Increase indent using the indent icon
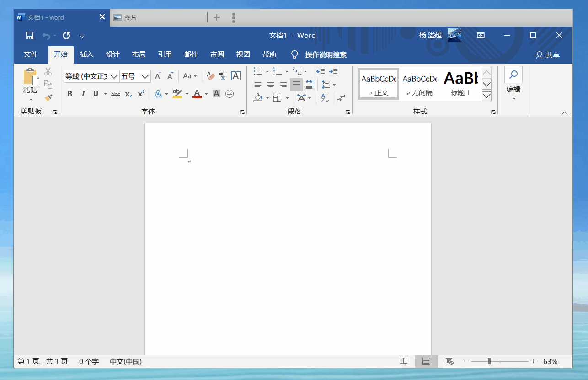 (x=333, y=71)
